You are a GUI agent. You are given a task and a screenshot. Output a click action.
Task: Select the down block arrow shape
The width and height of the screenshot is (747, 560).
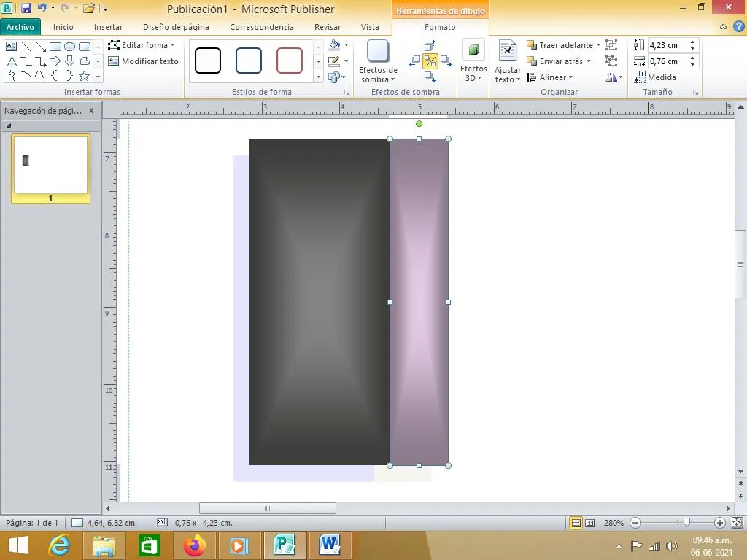[x=69, y=61]
